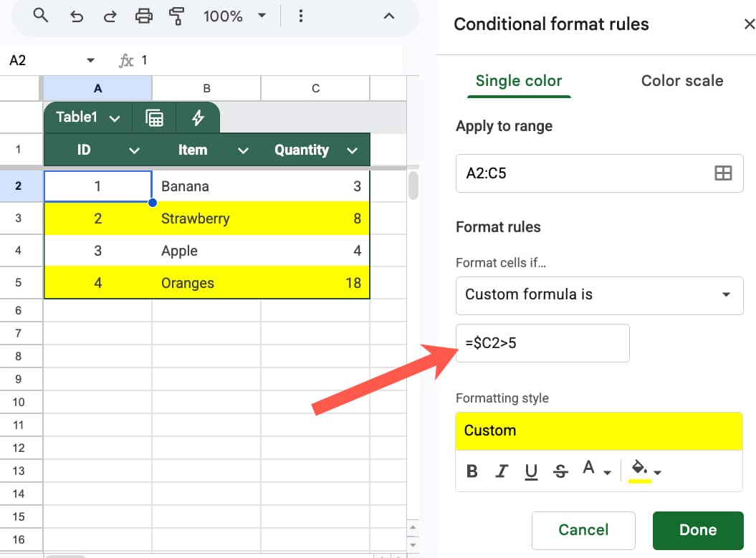Click the print icon
Image resolution: width=756 pixels, height=558 pixels.
pos(144,16)
